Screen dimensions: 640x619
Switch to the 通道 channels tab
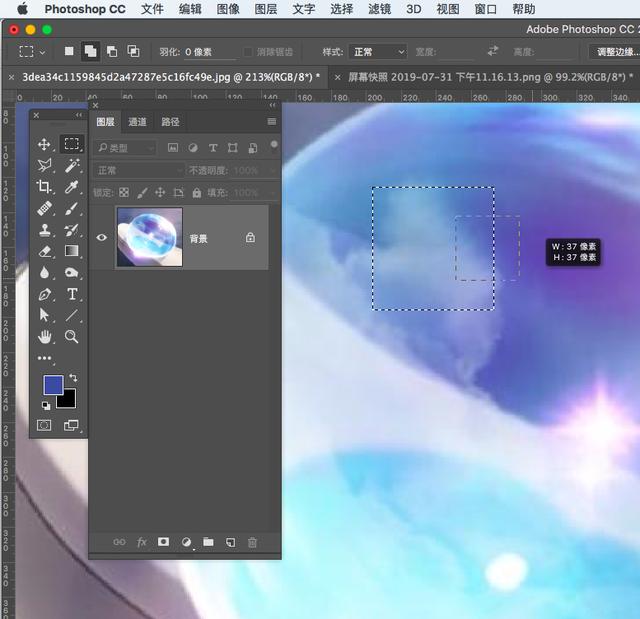coord(137,122)
